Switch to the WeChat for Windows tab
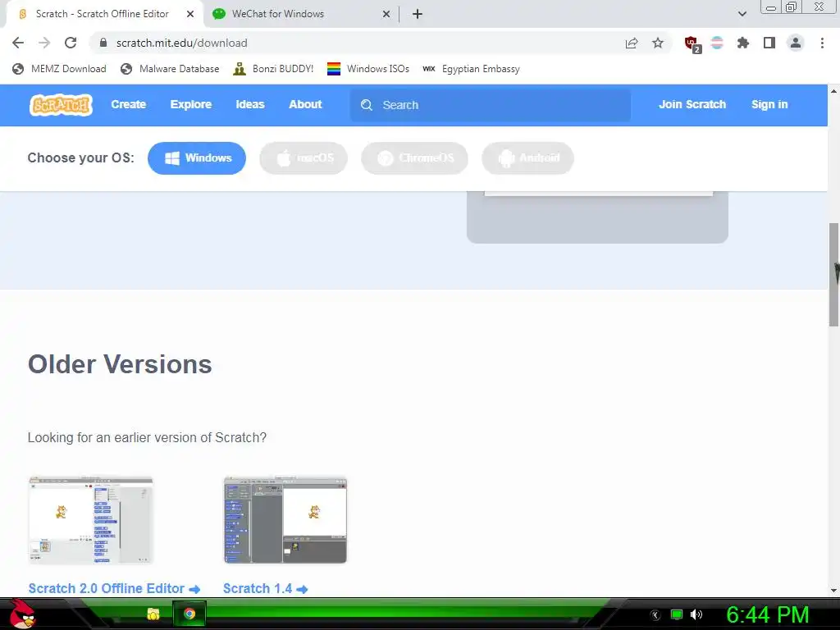The width and height of the screenshot is (840, 630). (x=300, y=14)
